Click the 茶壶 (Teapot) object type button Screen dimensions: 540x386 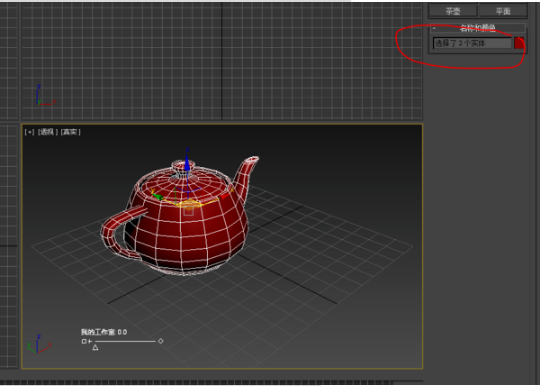(453, 11)
